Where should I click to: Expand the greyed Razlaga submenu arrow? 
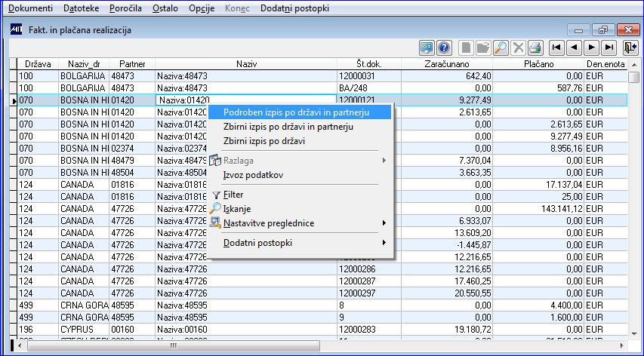pyautogui.click(x=384, y=161)
